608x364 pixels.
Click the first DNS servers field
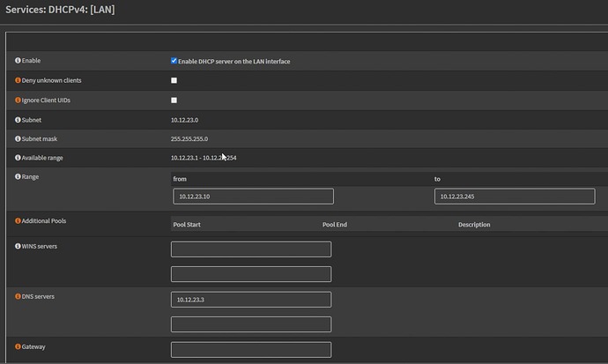pos(251,300)
